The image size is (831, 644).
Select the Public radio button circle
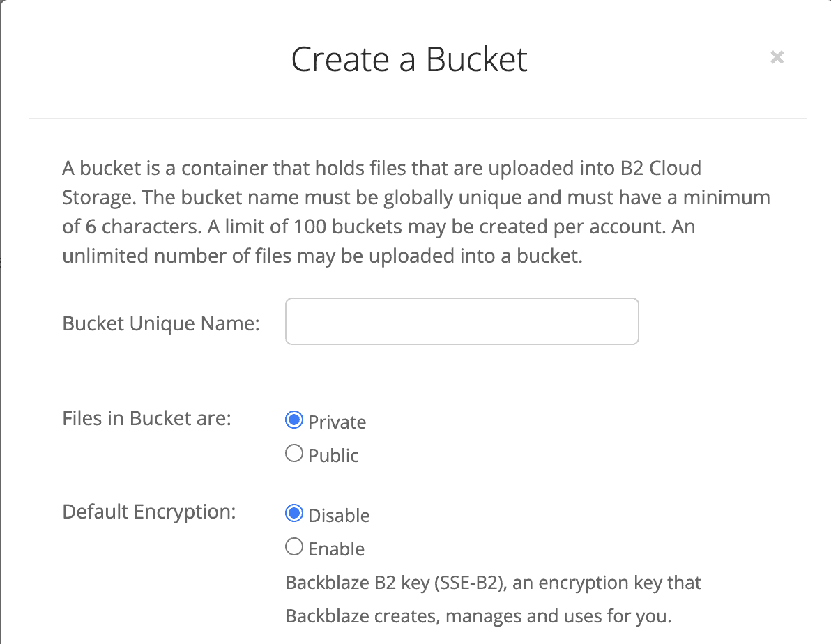(x=294, y=454)
